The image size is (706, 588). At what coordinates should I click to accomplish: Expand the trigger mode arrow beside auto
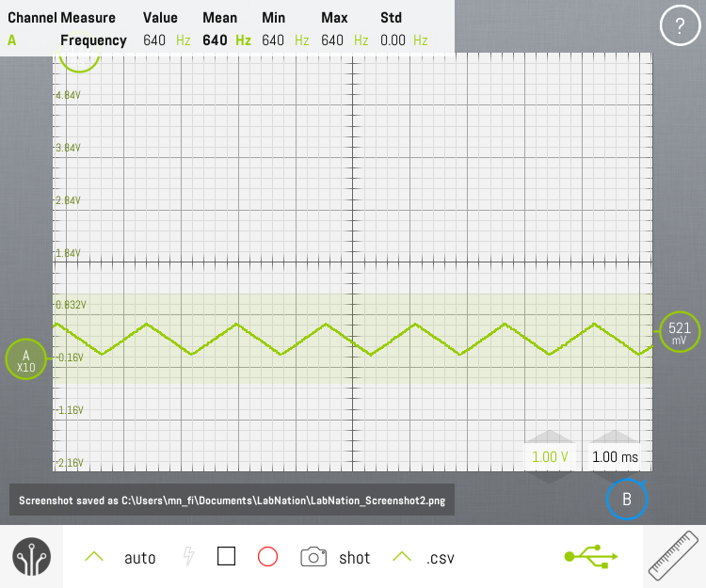(x=94, y=557)
